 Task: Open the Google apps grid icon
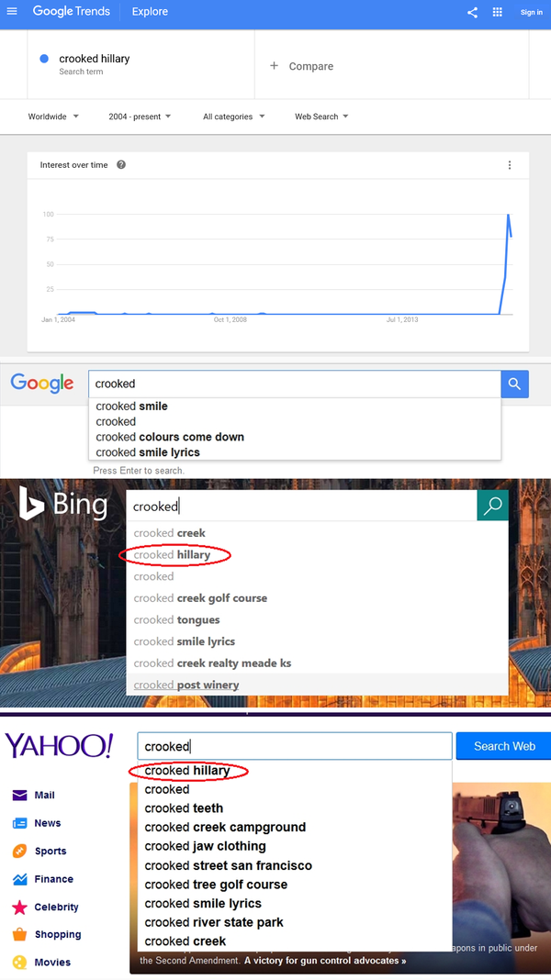pyautogui.click(x=497, y=12)
